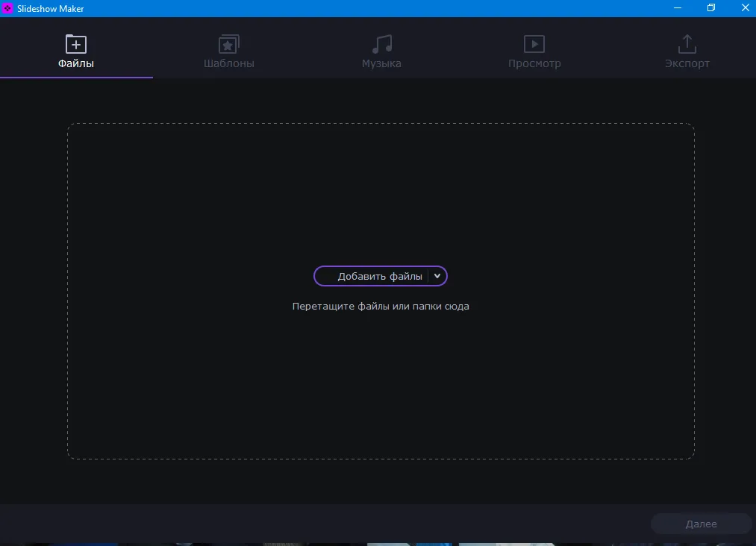Select the Файлы tab plus-file icon

(77, 43)
